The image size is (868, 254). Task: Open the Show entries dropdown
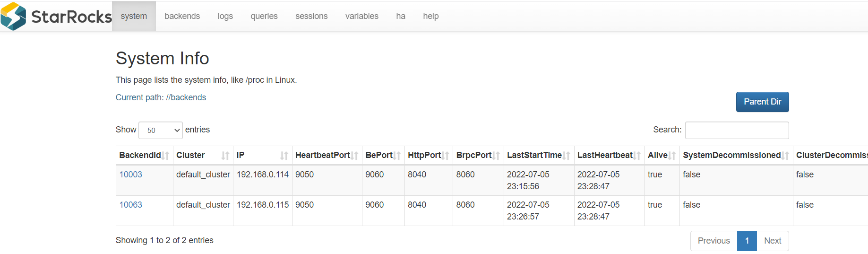[x=161, y=130]
